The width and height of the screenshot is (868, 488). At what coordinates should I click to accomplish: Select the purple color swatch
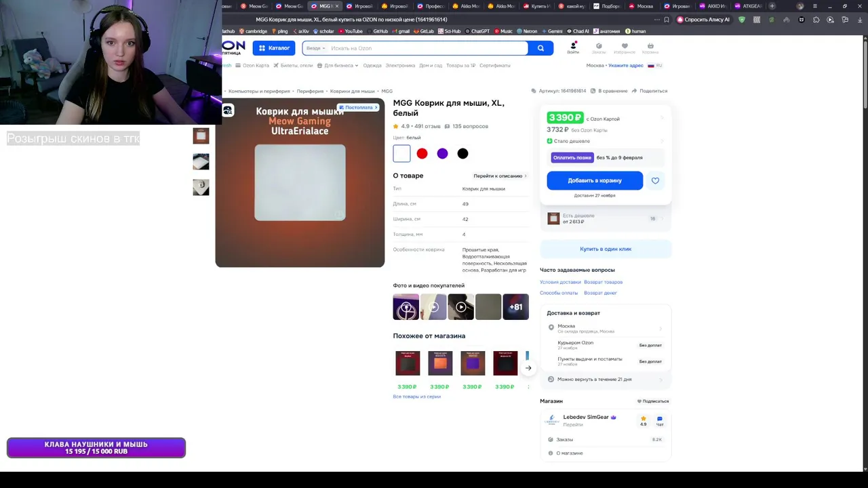point(442,154)
